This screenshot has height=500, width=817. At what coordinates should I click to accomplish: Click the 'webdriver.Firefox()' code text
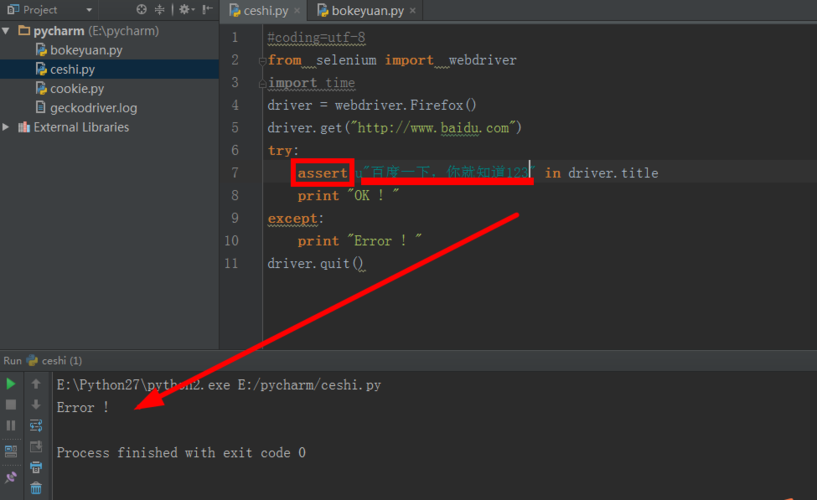coord(405,105)
